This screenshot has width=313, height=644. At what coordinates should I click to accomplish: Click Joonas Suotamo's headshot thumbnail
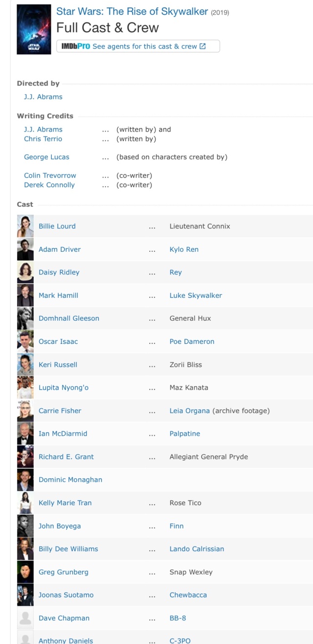[25, 595]
